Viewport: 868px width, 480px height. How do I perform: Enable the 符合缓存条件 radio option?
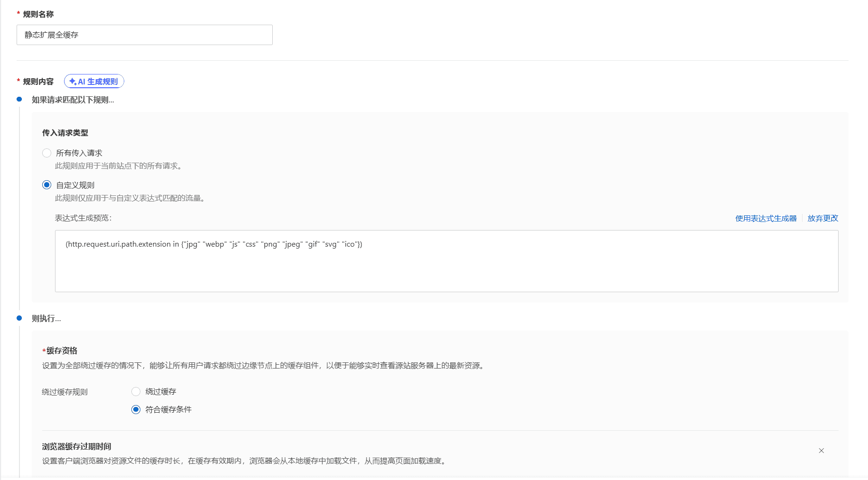136,409
